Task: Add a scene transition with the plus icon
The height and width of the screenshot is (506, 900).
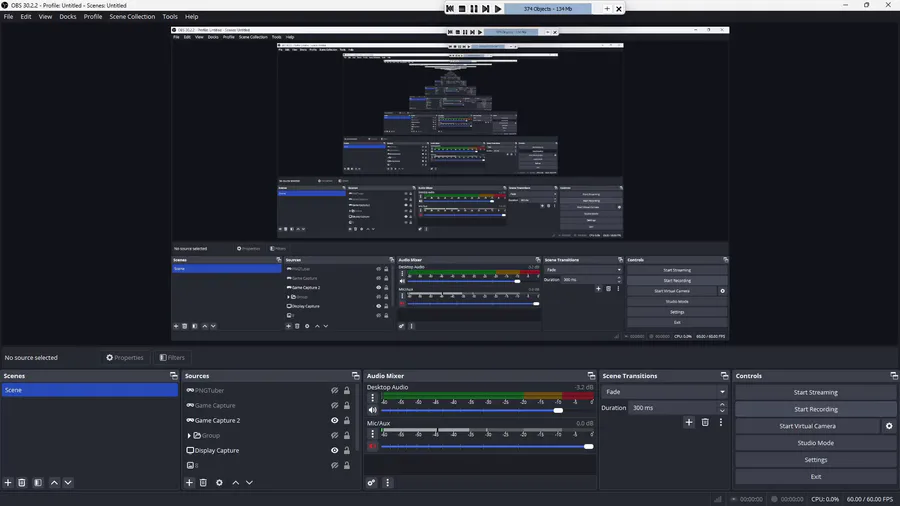Action: point(689,422)
